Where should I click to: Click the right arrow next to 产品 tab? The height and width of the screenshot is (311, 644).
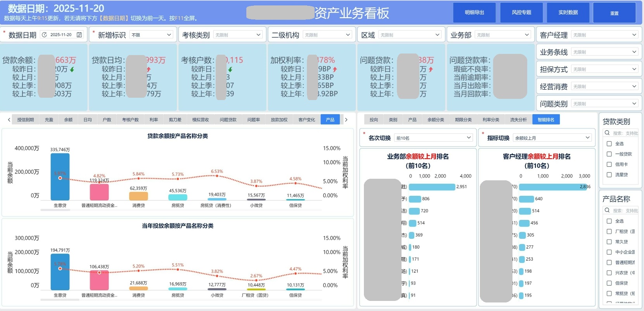tap(346, 120)
